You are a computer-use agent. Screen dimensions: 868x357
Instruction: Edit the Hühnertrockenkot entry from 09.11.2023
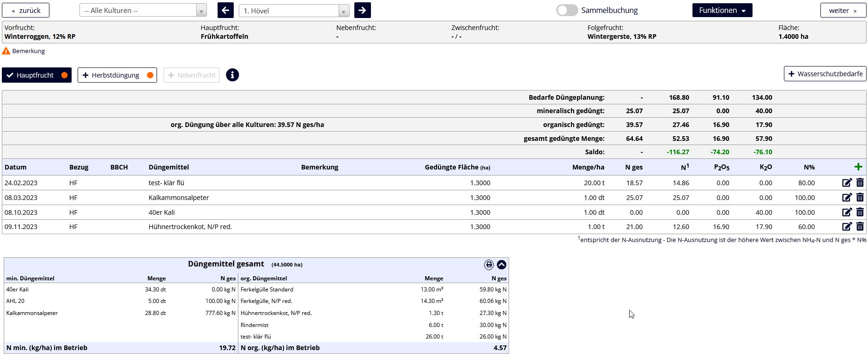click(x=847, y=227)
